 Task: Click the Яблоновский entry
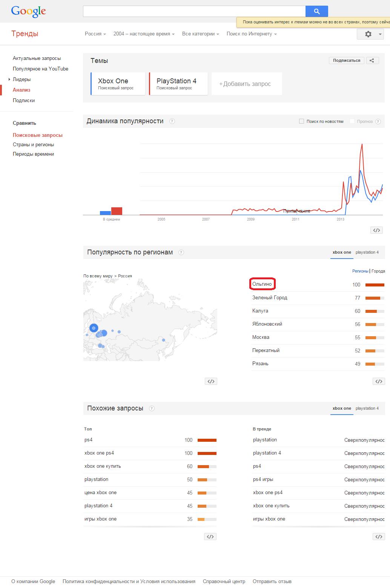(267, 324)
